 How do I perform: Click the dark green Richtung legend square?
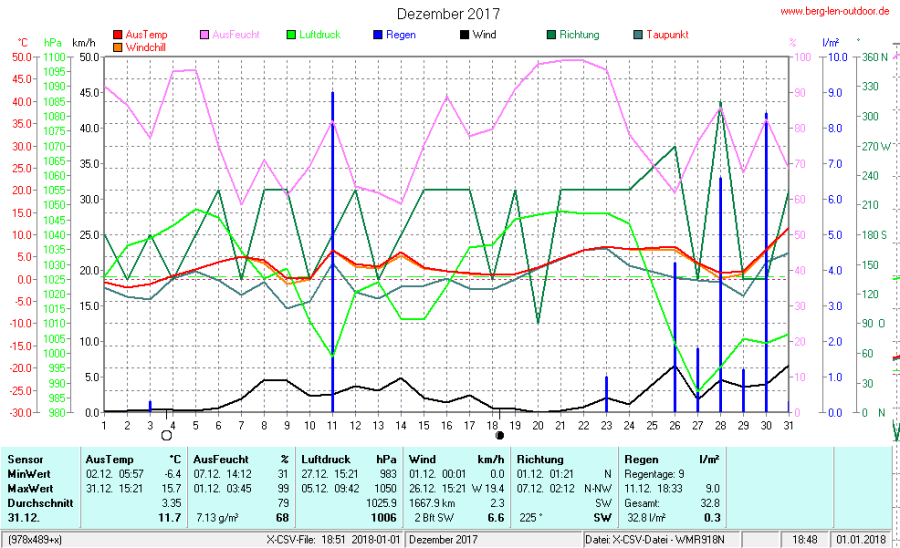tap(552, 35)
